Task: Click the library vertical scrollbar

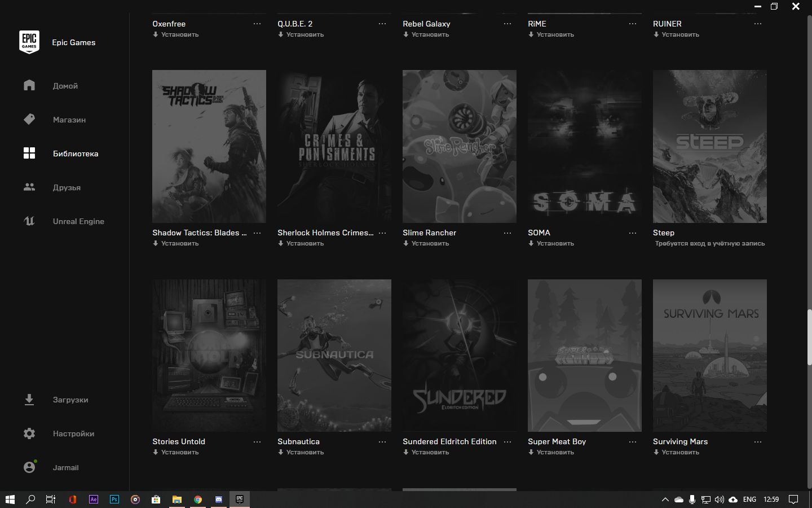Action: point(809,337)
